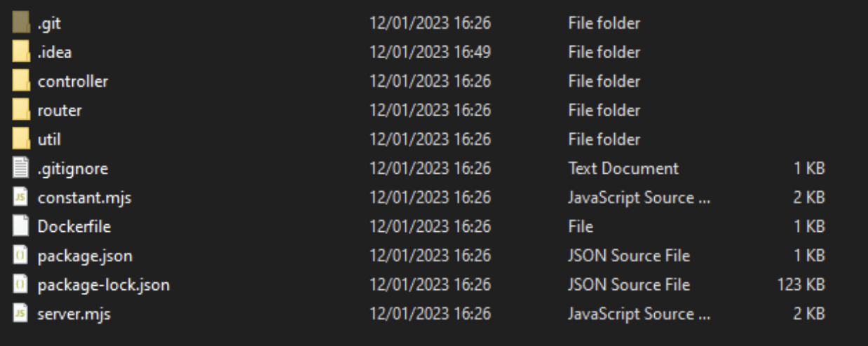Select the Dockerfile file name
Viewport: 868px width, 346px height.
[x=74, y=227]
